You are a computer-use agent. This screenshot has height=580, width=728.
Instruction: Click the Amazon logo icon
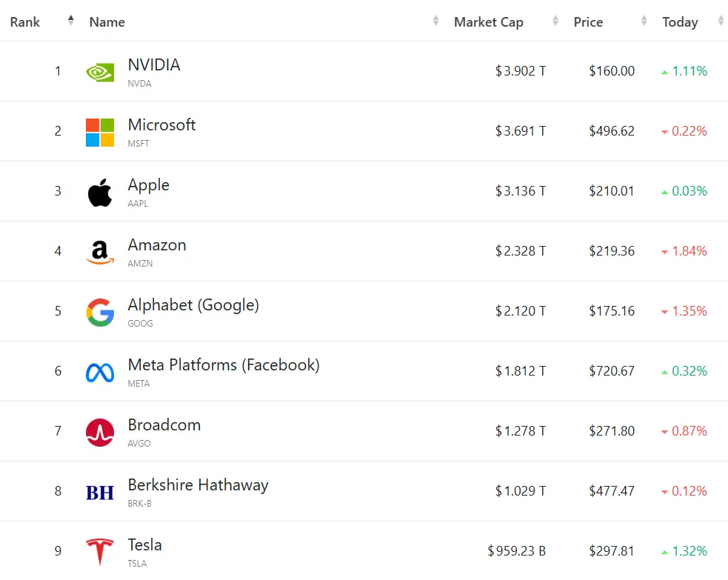100,252
